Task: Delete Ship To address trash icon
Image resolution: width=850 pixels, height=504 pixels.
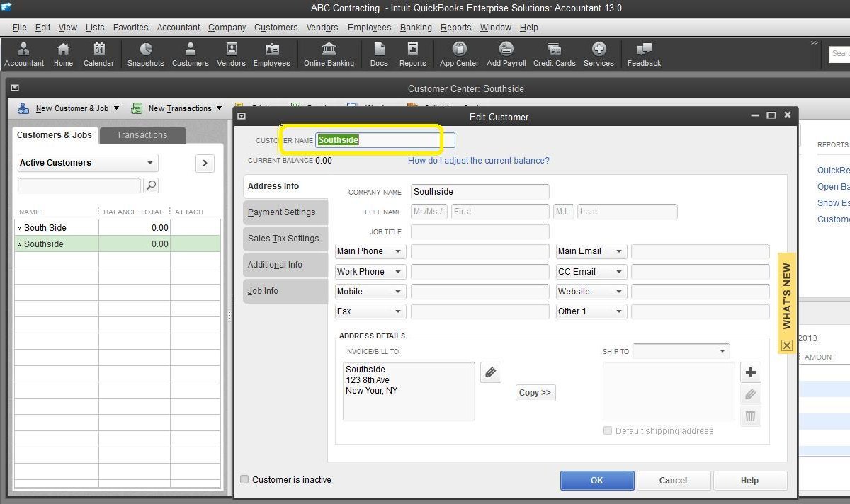Action: [751, 416]
